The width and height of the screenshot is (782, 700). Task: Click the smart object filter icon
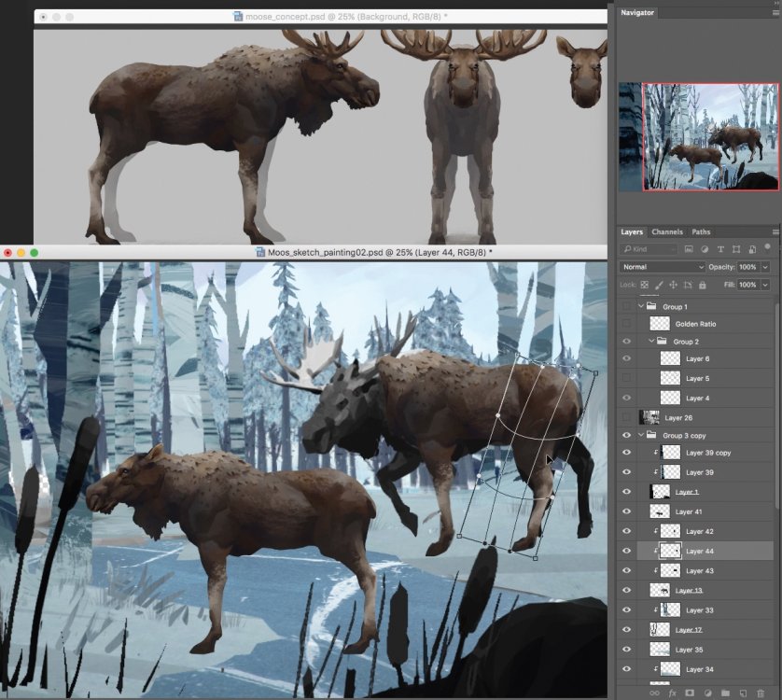pyautogui.click(x=752, y=249)
